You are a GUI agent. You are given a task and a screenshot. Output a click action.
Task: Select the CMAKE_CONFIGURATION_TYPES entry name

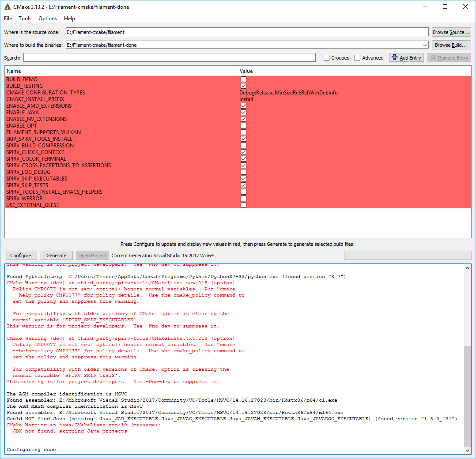coord(45,93)
